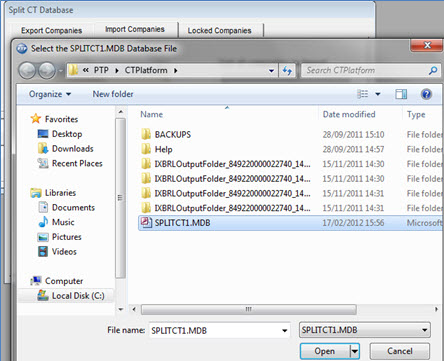Image resolution: width=444 pixels, height=361 pixels.
Task: Click the Help folder icon
Action: click(146, 149)
